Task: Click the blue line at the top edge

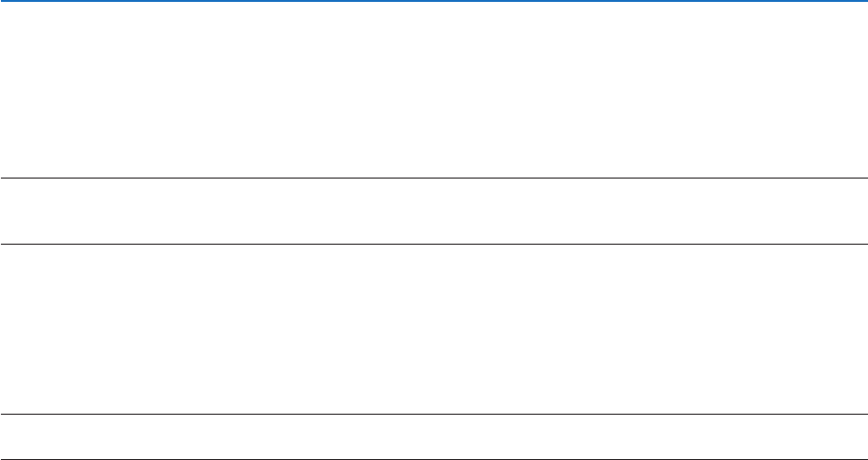Action: coord(434,1)
